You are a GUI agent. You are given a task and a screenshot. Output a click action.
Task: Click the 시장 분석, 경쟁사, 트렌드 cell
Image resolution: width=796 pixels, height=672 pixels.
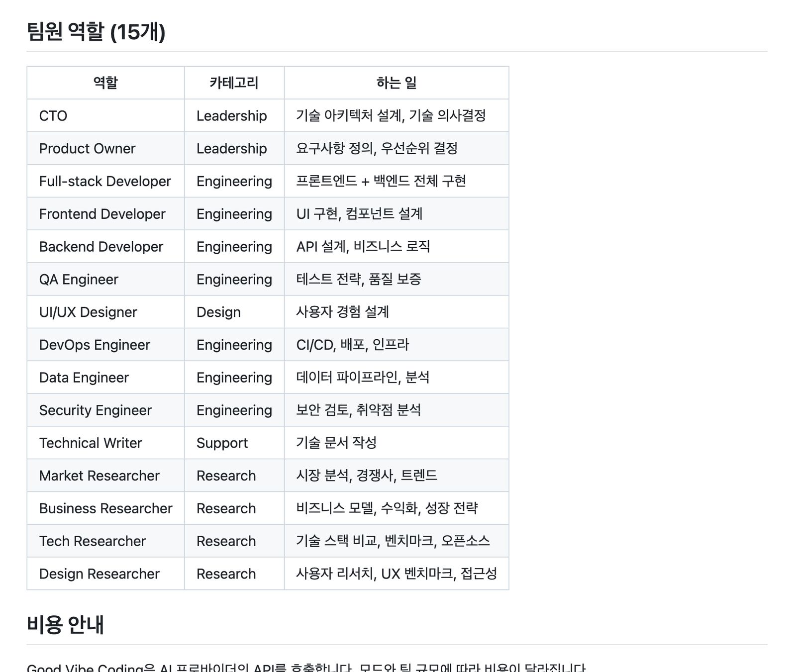(397, 476)
